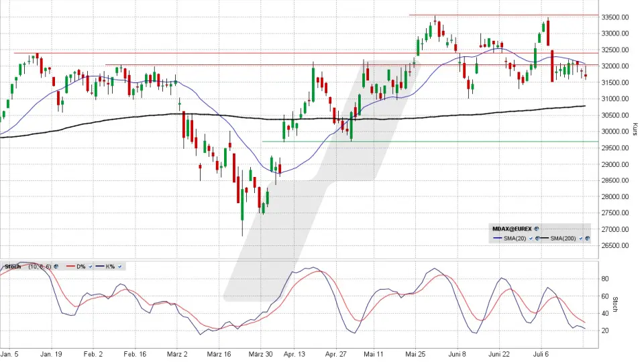Click the D% legend label
644x362 pixels.
click(x=81, y=266)
